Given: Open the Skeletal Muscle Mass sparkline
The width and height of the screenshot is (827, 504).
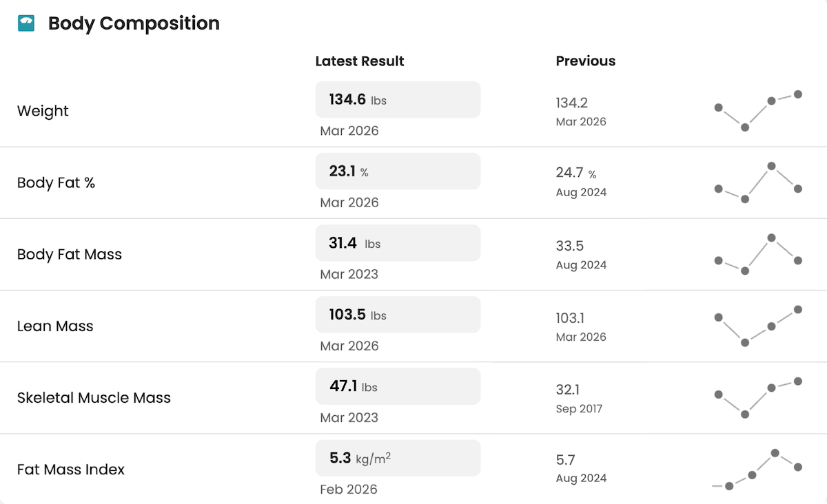Looking at the screenshot, I should [758, 397].
